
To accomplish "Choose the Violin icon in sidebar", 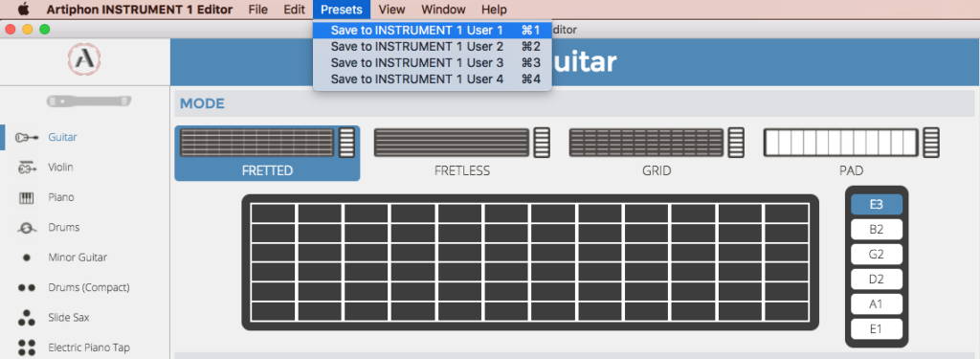I will tap(26, 167).
